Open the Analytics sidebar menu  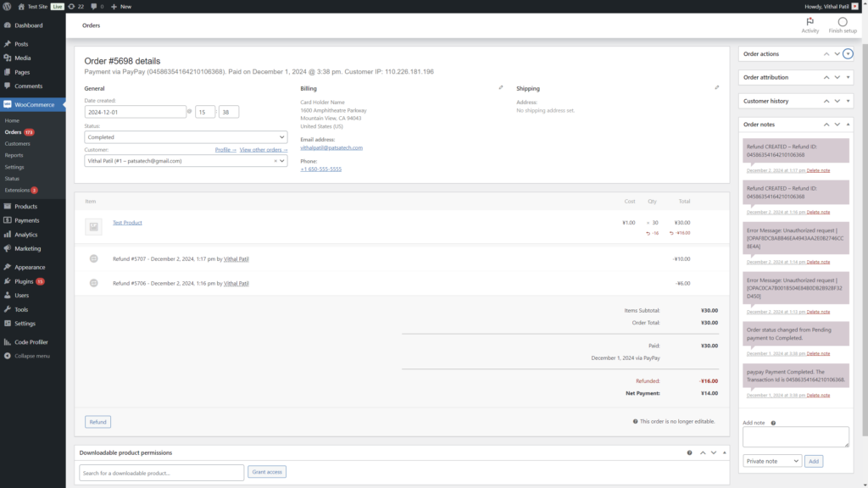tap(25, 235)
